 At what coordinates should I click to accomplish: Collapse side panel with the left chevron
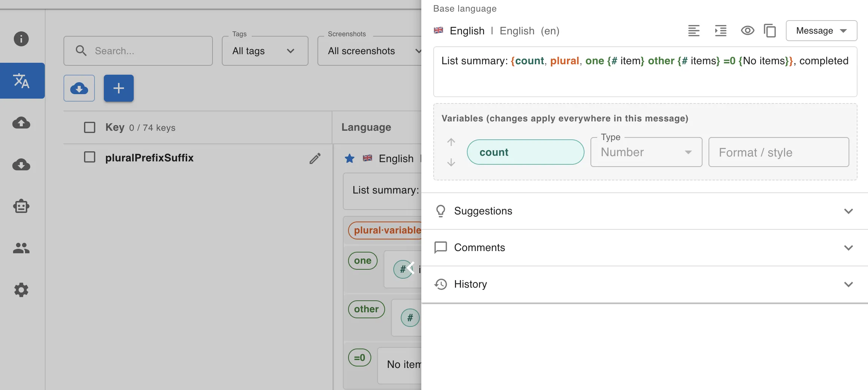tap(411, 268)
